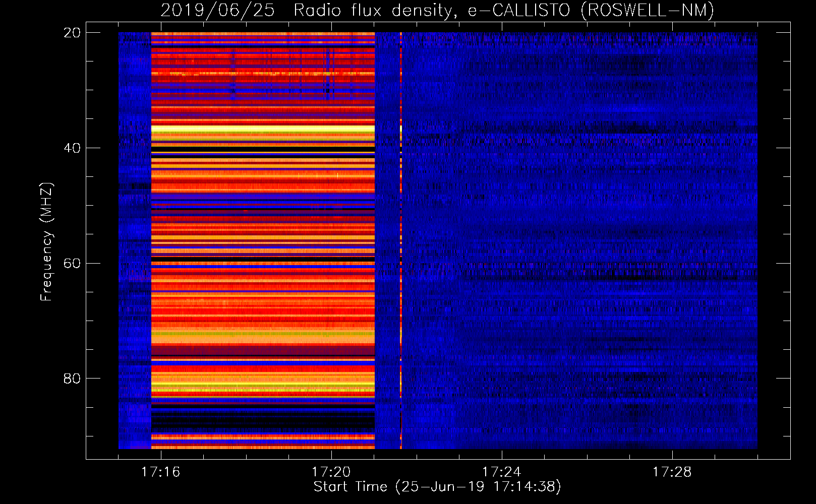The image size is (816, 504).
Task: Click the 17:28 time tick label
Action: point(672,472)
